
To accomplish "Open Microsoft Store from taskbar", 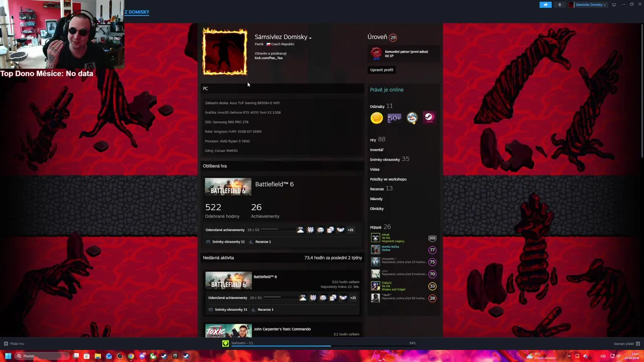I will 87,356.
